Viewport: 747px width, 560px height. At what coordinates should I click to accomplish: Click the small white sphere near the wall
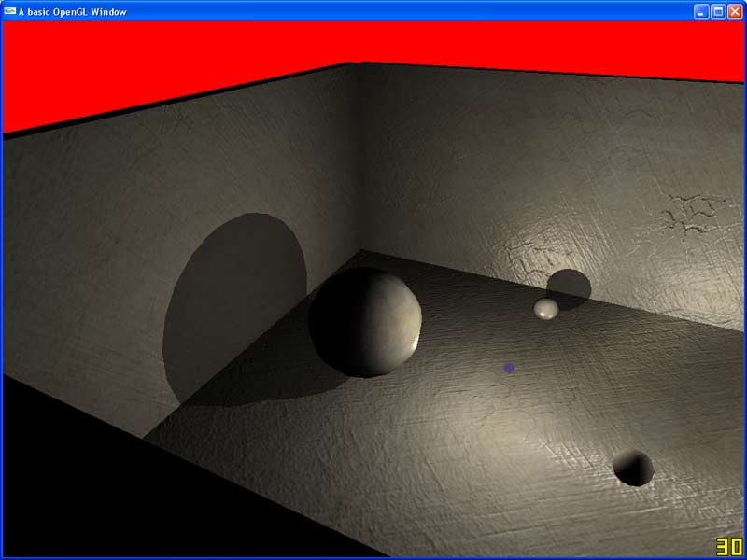coord(546,309)
